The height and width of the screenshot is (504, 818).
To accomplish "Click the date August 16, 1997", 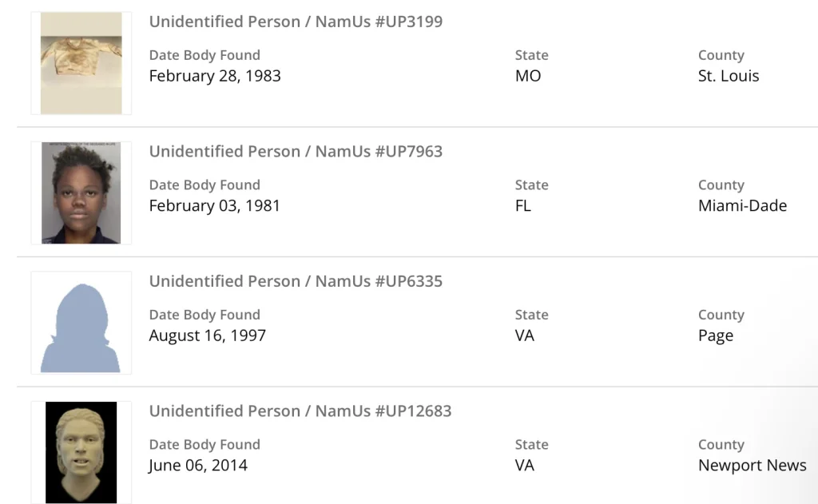I will tap(207, 335).
